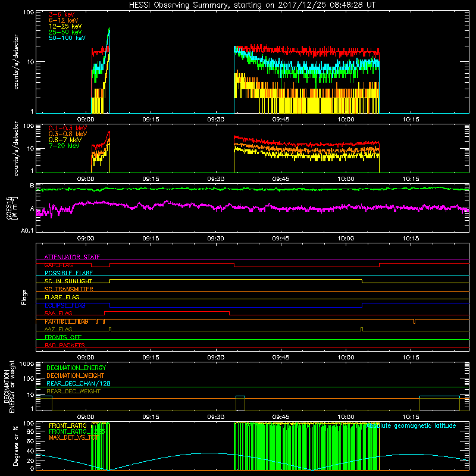Click the MAX_DET_VS_TOT legend label
476x476 pixels.
click(73, 437)
